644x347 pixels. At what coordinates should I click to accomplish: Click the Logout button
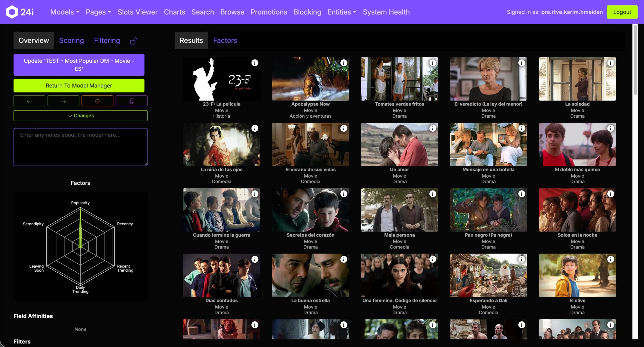(x=622, y=12)
